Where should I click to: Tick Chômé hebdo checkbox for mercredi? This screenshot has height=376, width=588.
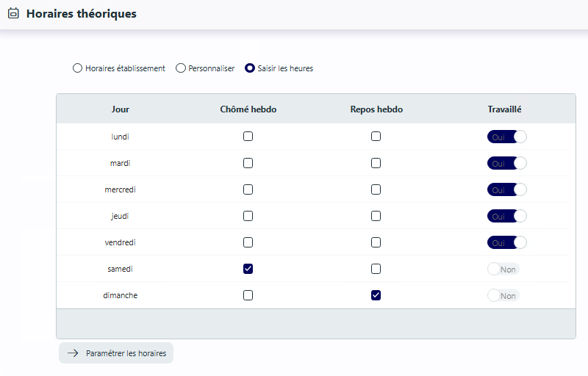pos(248,189)
